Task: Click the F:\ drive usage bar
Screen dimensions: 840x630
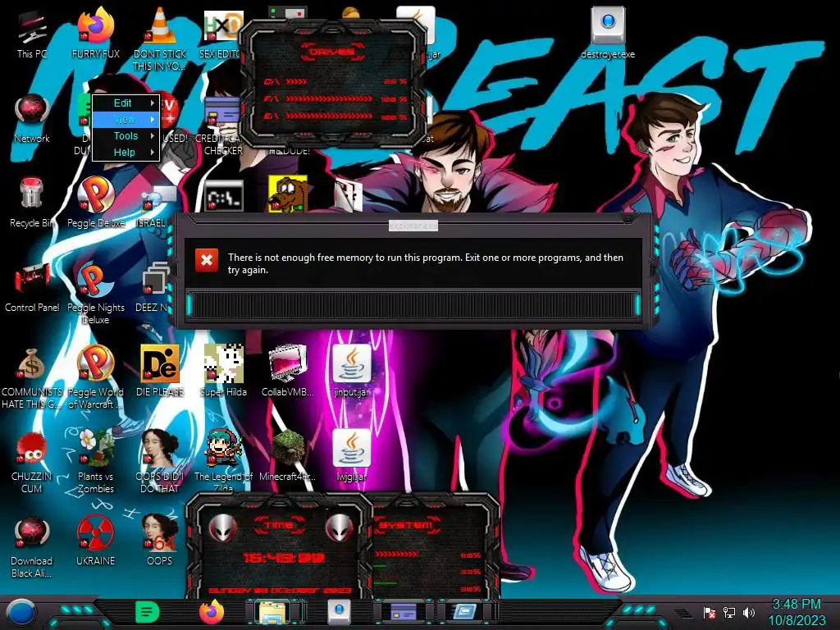Action: pos(328,99)
